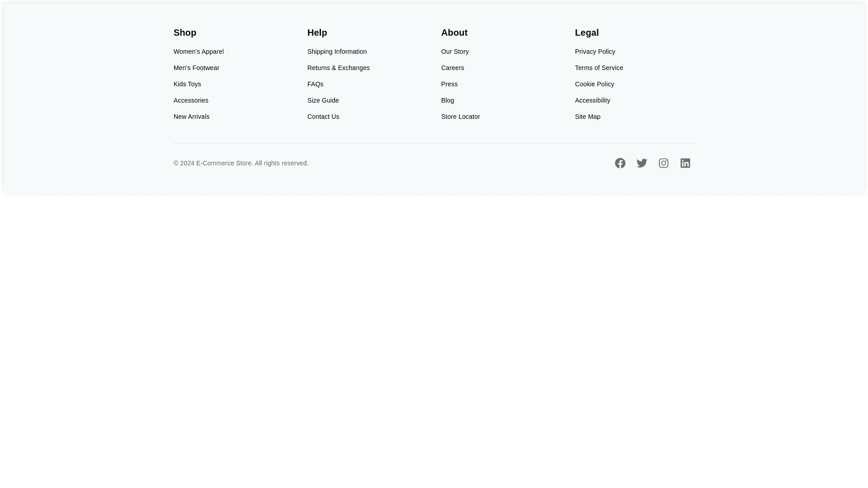Open Cookie Policy link
The height and width of the screenshot is (488, 868).
pyautogui.click(x=594, y=84)
